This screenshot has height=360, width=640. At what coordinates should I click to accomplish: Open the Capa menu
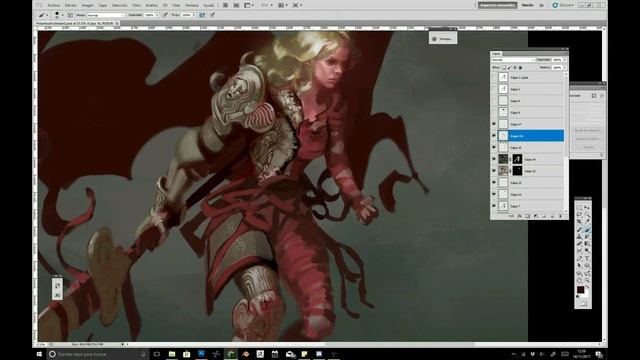point(103,5)
